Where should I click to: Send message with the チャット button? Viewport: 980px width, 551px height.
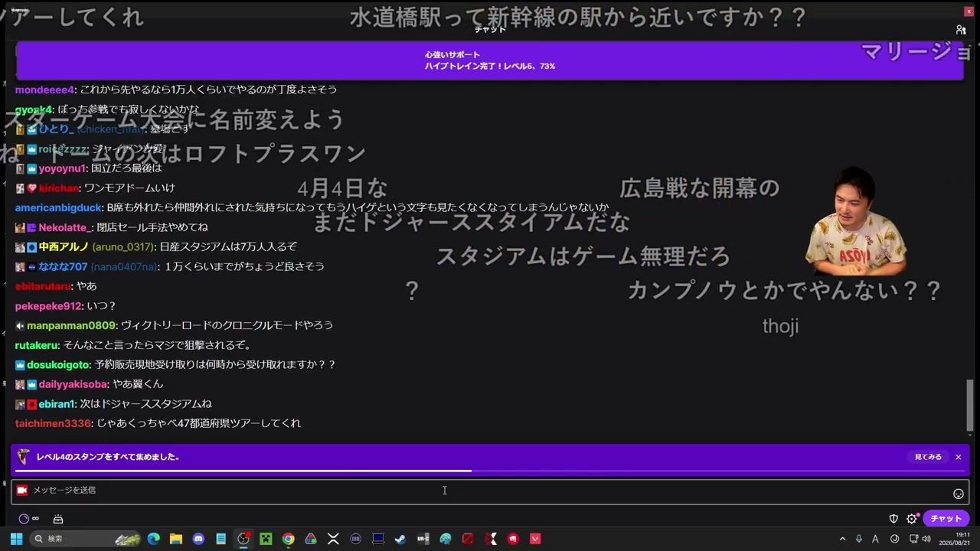coord(946,519)
